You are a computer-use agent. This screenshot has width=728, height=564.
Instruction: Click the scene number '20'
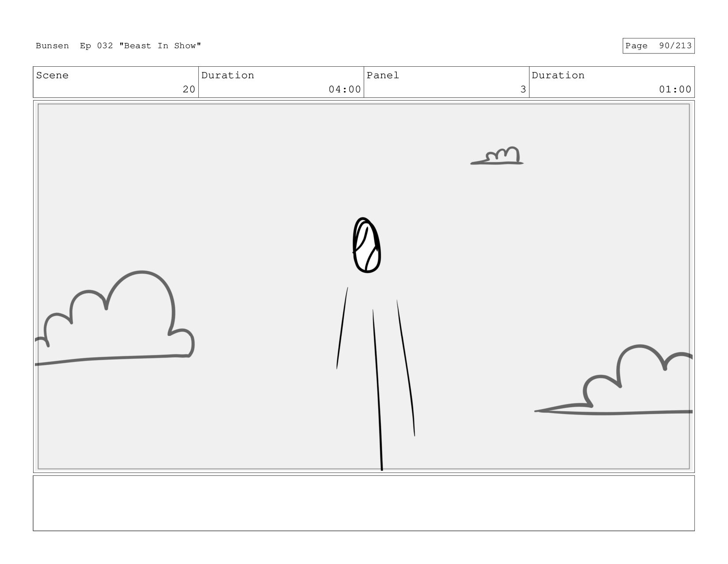point(189,89)
